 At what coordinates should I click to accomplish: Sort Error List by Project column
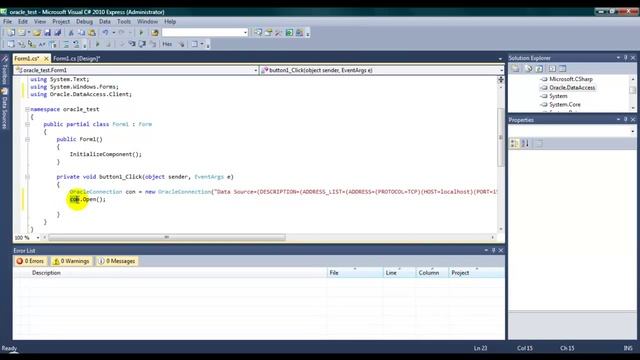(476, 273)
